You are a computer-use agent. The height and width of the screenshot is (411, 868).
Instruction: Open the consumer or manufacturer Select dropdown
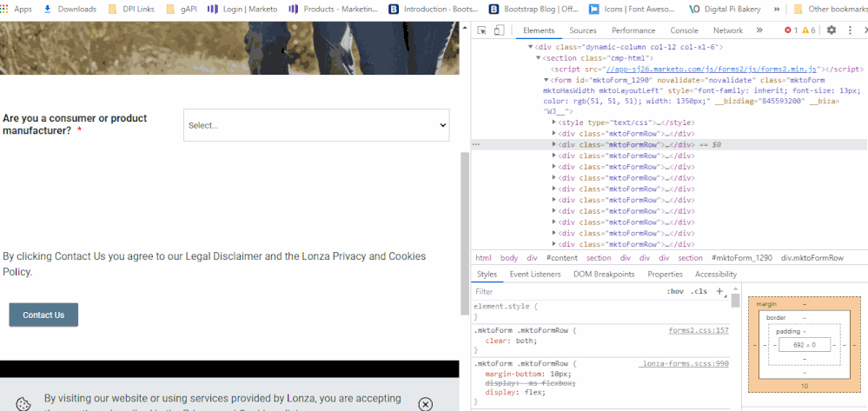317,125
